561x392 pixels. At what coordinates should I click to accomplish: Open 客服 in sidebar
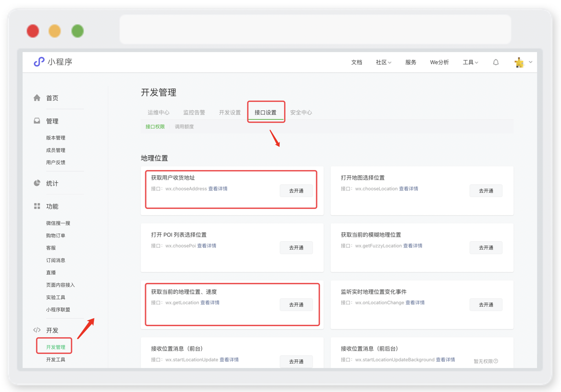pos(51,248)
